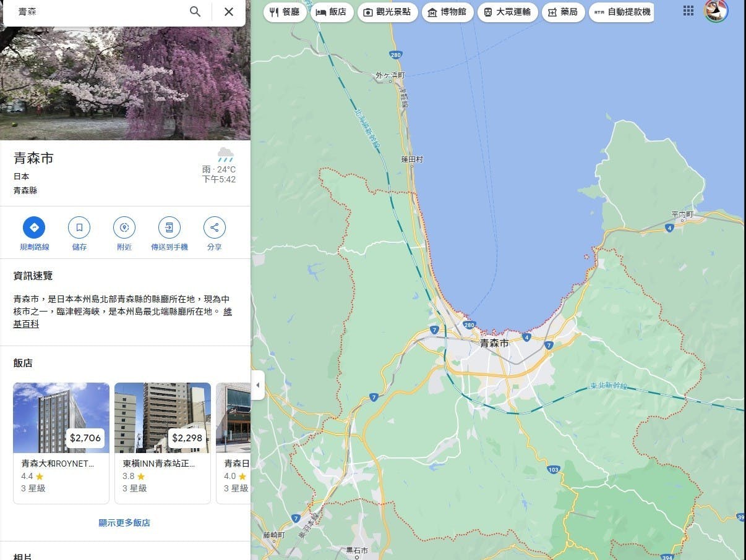The image size is (746, 560).
Task: Click the $2,706 hotel price tag
Action: (85, 438)
